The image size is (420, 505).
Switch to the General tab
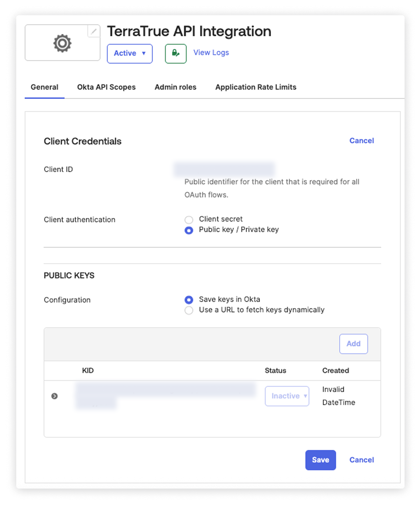point(44,87)
